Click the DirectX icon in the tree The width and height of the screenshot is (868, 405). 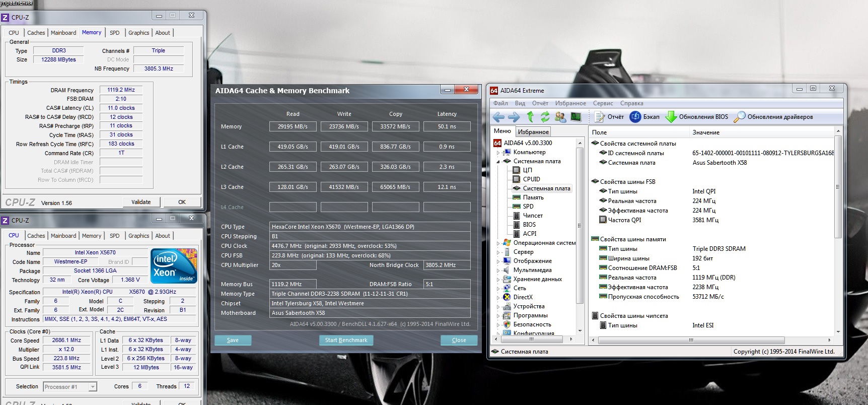pos(507,297)
